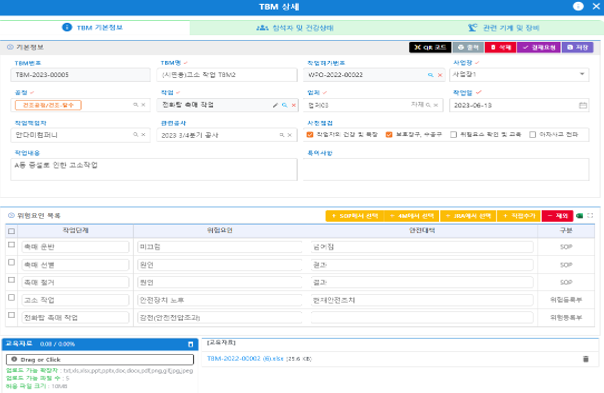Screen dimensions: 604x393
Task: Switch to TBM 기본정보 tab
Action: (94, 28)
